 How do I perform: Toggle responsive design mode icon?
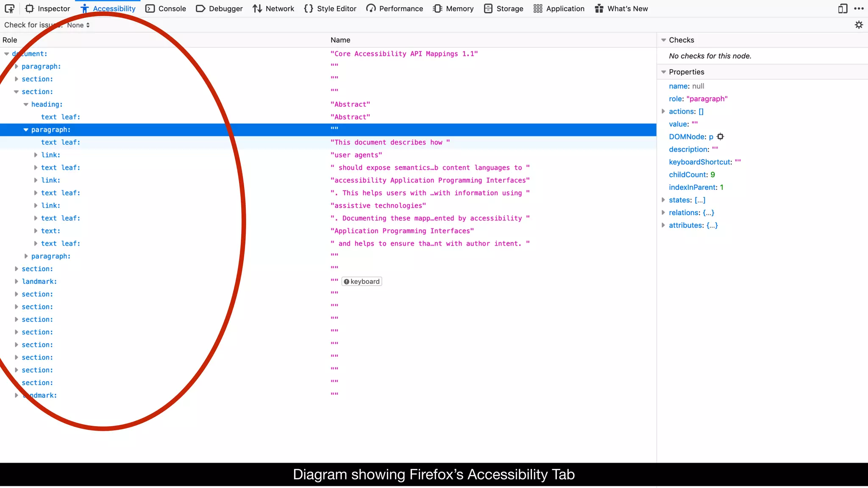click(x=843, y=8)
